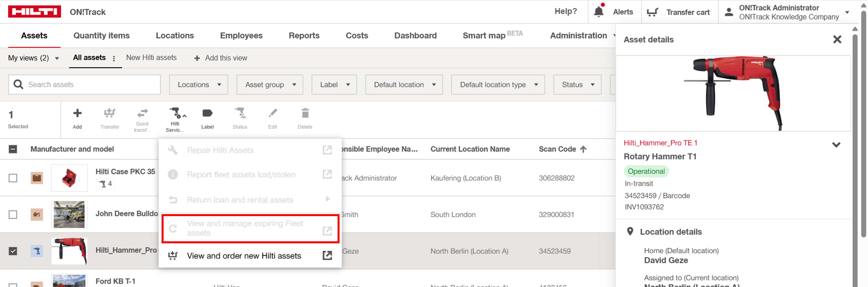This screenshot has width=868, height=287.
Task: Open the Alerts bell icon
Action: (x=599, y=11)
